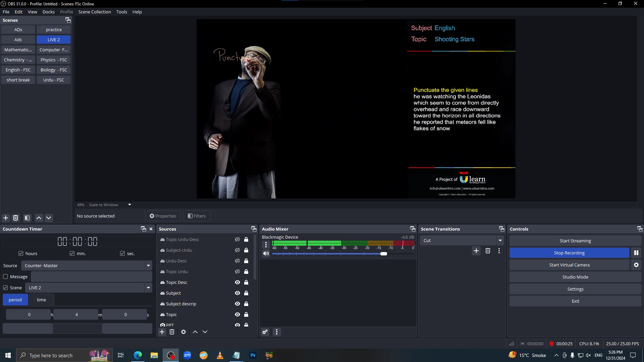Open transition properties three dots
The height and width of the screenshot is (362, 644).
[x=499, y=251]
